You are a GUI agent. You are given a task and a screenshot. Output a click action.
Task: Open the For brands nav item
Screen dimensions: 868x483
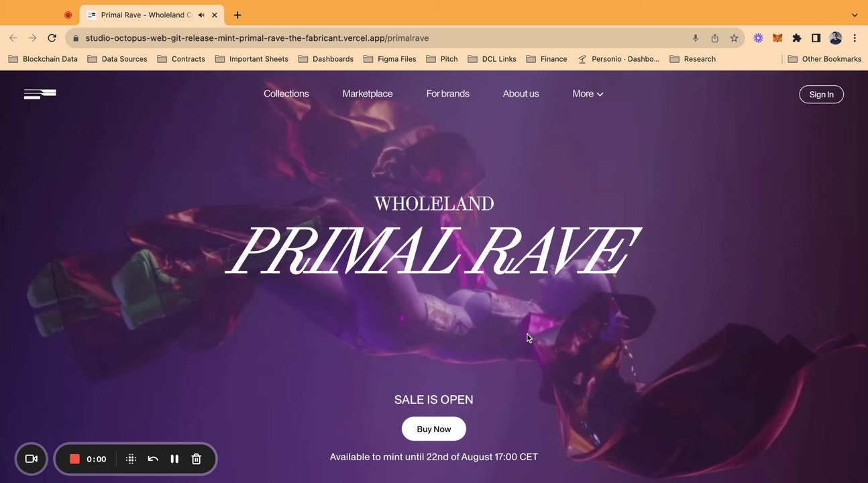[x=448, y=94]
